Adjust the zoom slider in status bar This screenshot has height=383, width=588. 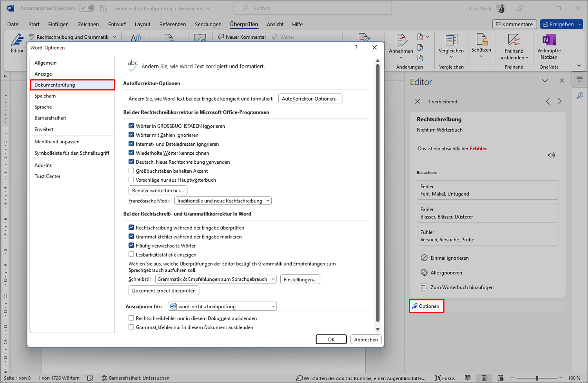pos(537,378)
